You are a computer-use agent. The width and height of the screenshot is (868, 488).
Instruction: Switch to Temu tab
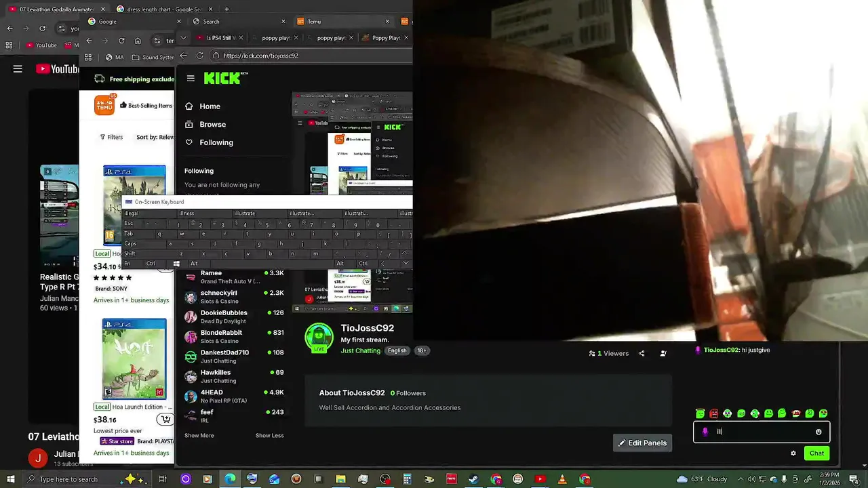click(x=344, y=21)
